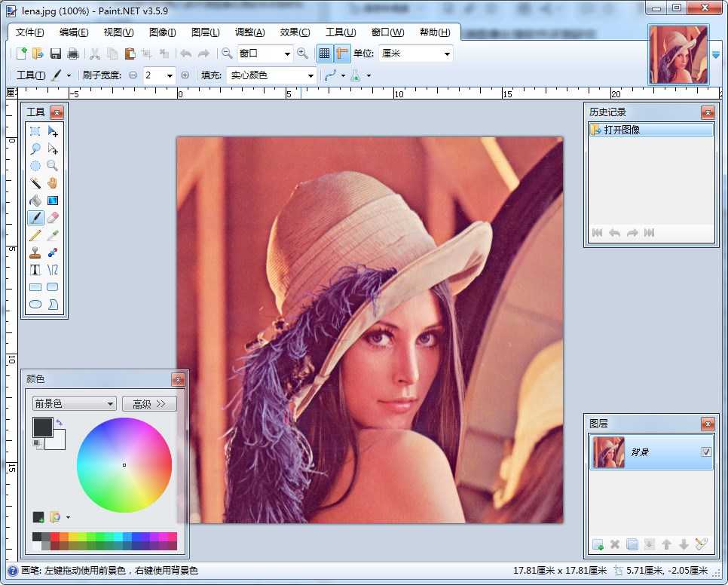The height and width of the screenshot is (585, 728).
Task: Select the Lasso Select tool
Action: [x=35, y=149]
